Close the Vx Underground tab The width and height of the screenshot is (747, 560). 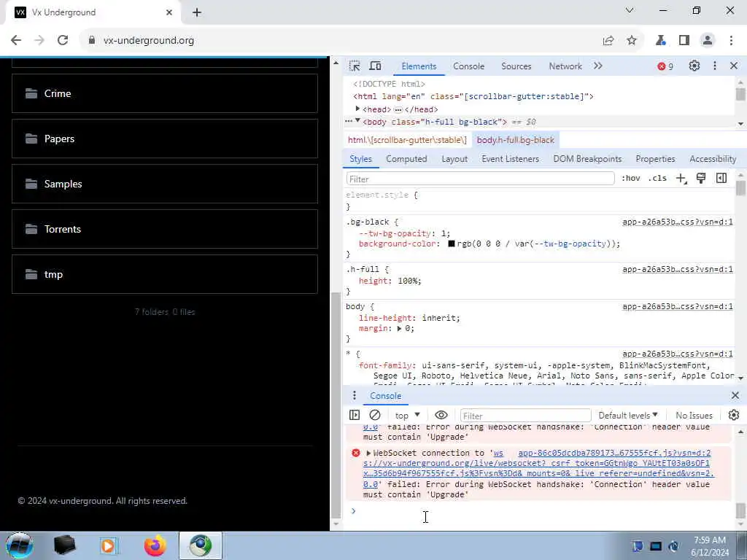(x=169, y=12)
